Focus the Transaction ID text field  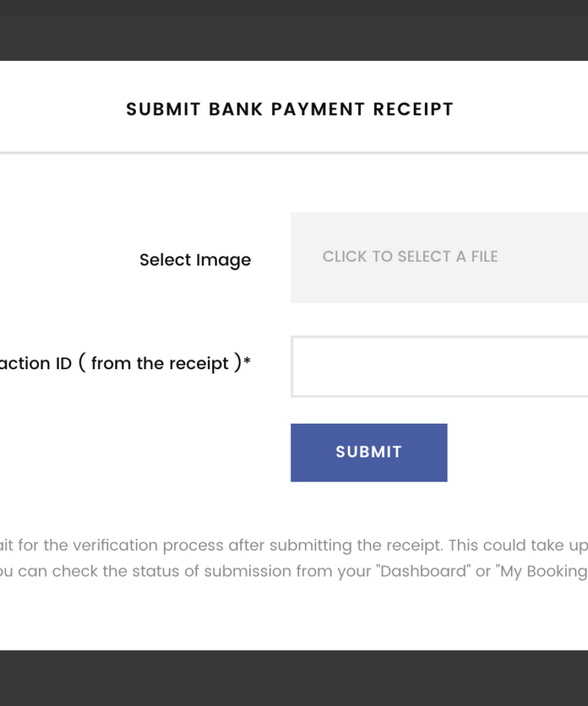click(439, 366)
